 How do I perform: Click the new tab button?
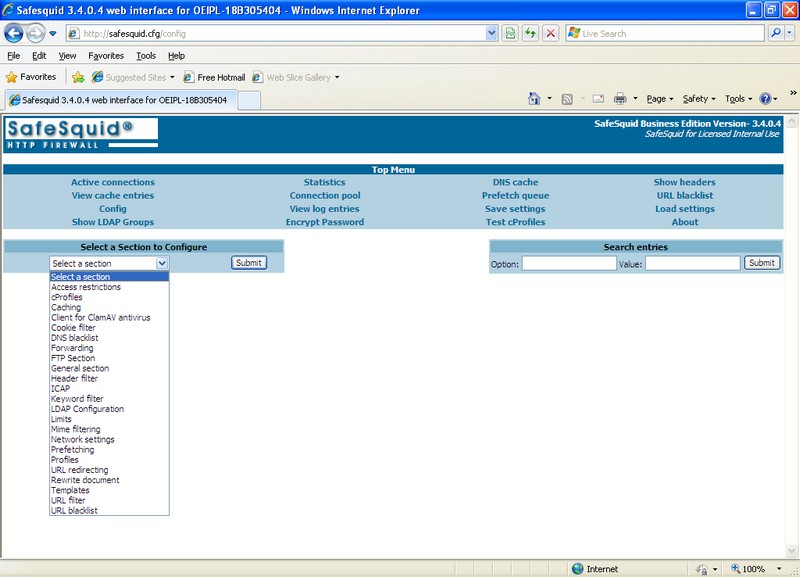tap(249, 101)
